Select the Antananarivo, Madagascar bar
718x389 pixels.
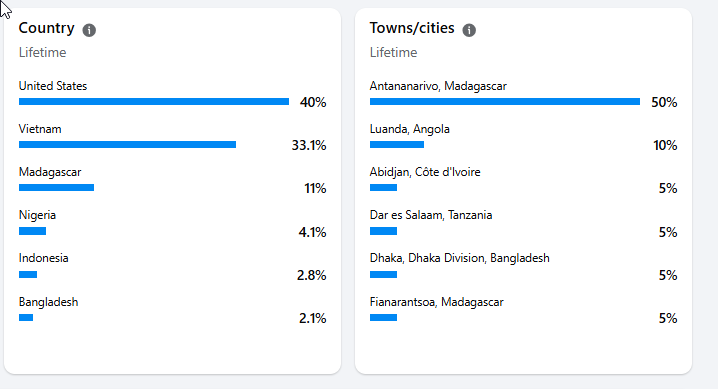505,102
